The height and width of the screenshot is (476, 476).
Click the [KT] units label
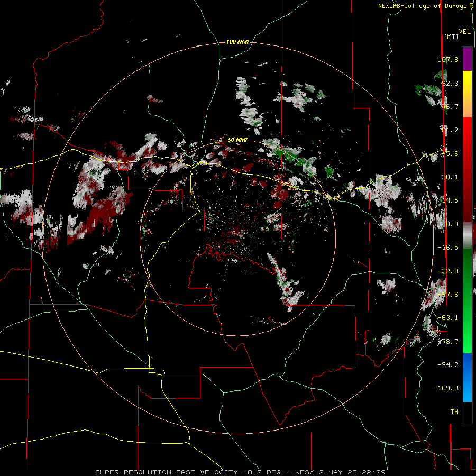point(452,36)
